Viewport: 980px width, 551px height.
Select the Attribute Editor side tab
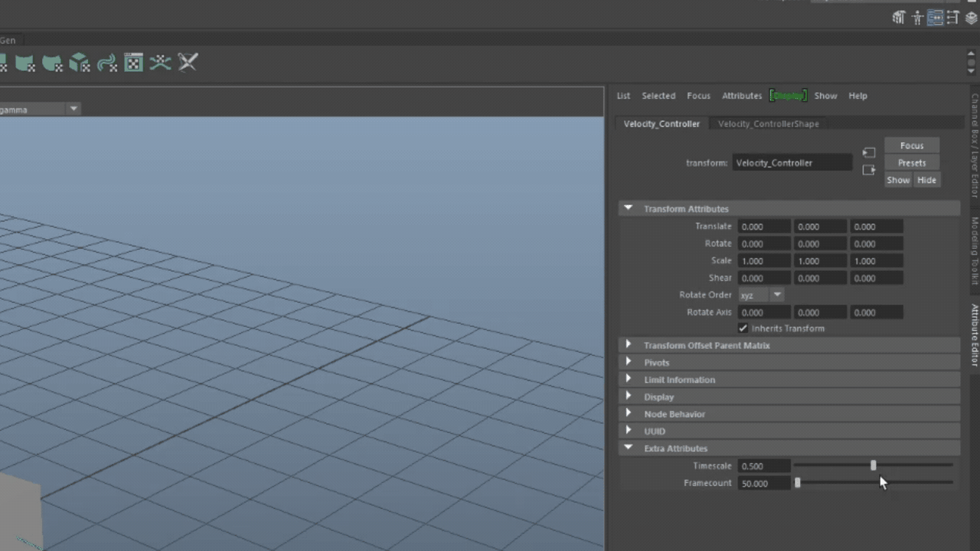tap(975, 335)
